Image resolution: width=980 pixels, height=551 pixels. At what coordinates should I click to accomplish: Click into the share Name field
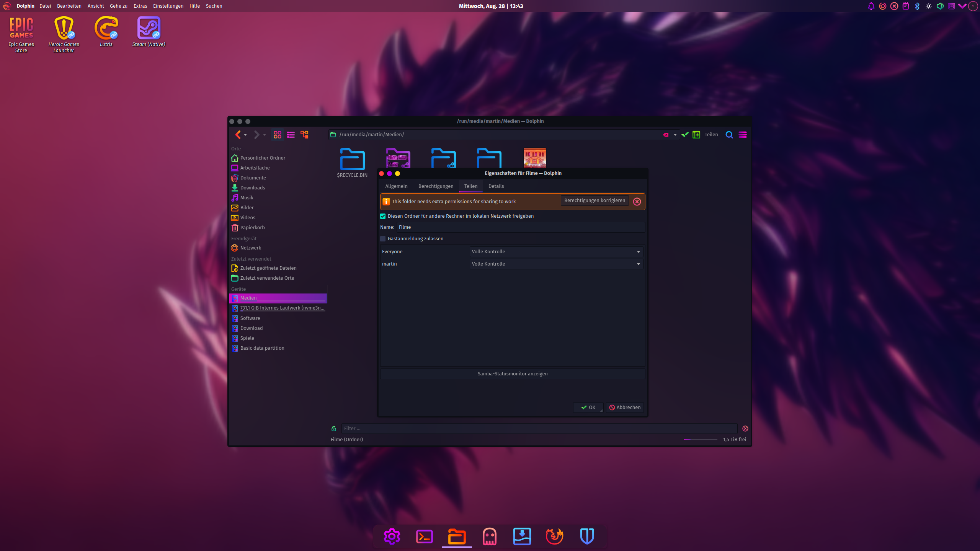click(521, 227)
